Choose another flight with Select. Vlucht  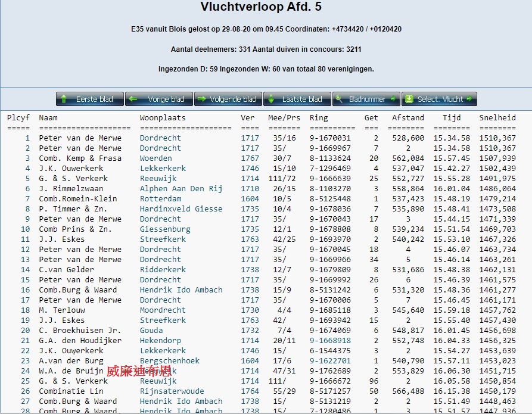pos(440,99)
